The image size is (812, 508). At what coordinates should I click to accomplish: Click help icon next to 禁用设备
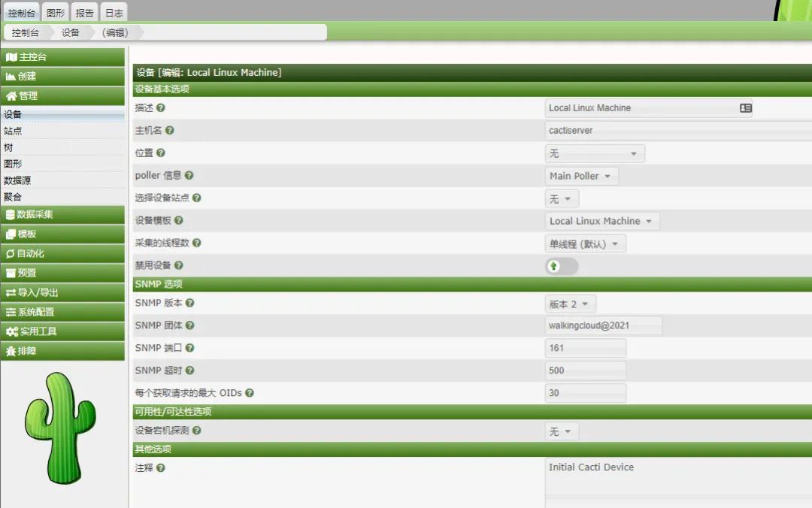point(179,265)
